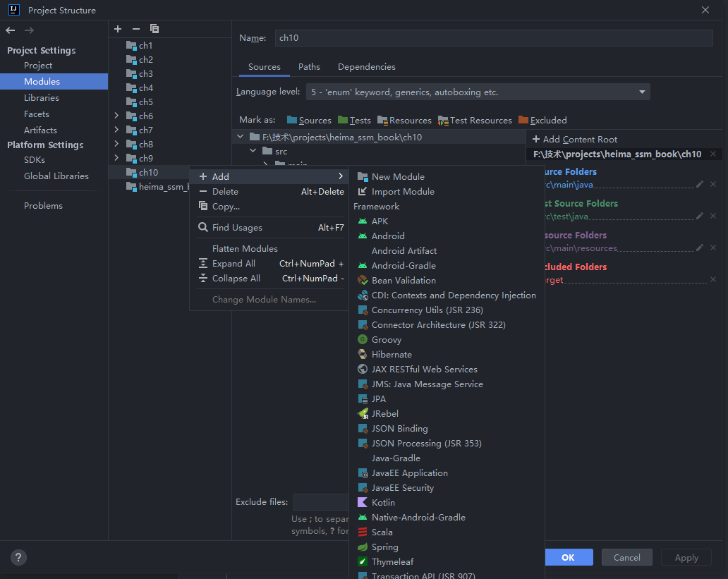Choose the APK framework
The width and height of the screenshot is (728, 579).
447,221
